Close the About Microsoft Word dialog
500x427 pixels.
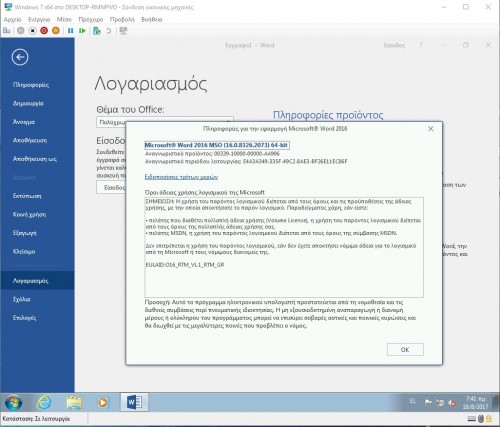pyautogui.click(x=431, y=129)
